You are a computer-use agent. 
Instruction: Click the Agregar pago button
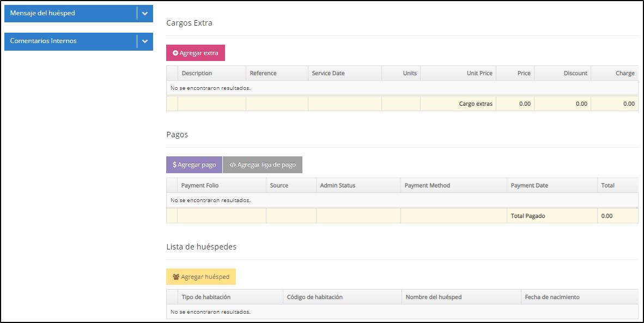194,164
